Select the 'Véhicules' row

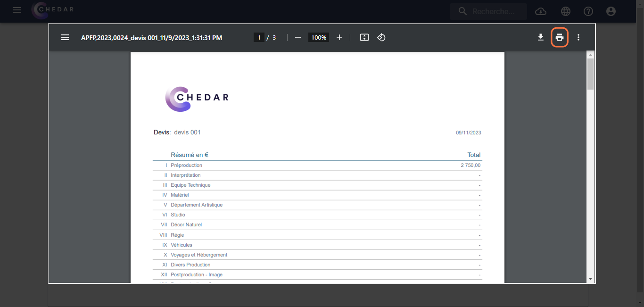point(317,245)
